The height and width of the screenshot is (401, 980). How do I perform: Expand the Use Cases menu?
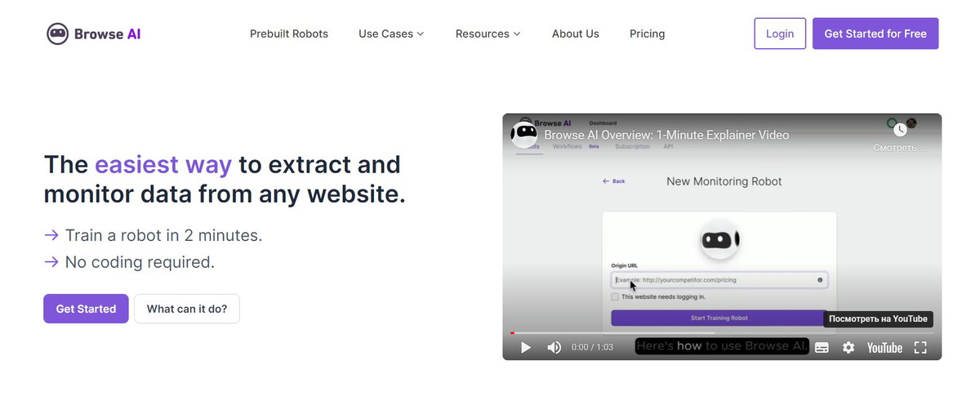pyautogui.click(x=391, y=33)
